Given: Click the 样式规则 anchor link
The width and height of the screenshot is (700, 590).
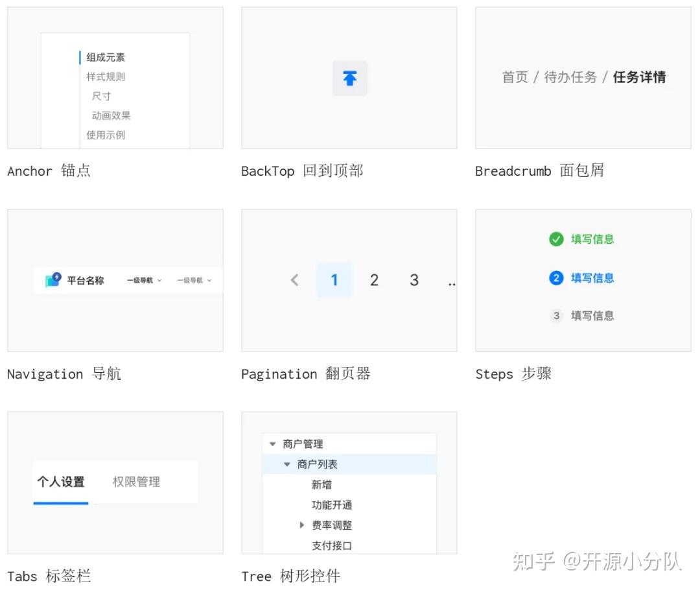Looking at the screenshot, I should click(105, 77).
